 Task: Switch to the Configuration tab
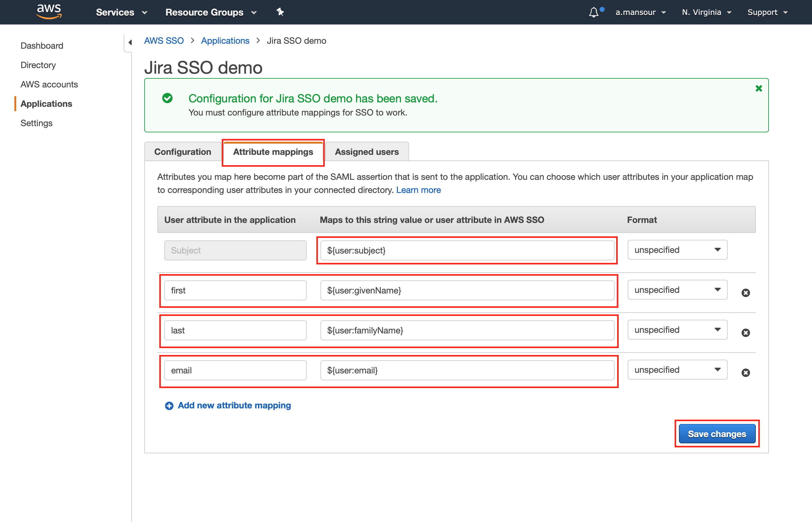point(183,152)
